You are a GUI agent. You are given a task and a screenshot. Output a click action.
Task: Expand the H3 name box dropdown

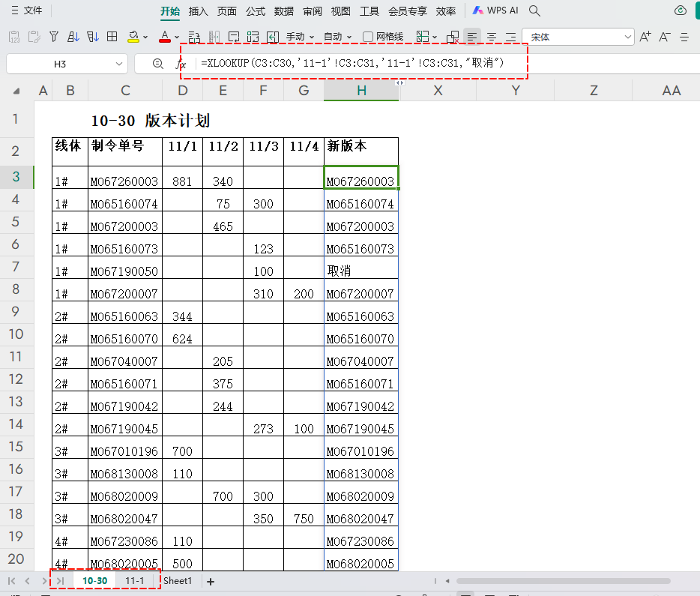118,64
